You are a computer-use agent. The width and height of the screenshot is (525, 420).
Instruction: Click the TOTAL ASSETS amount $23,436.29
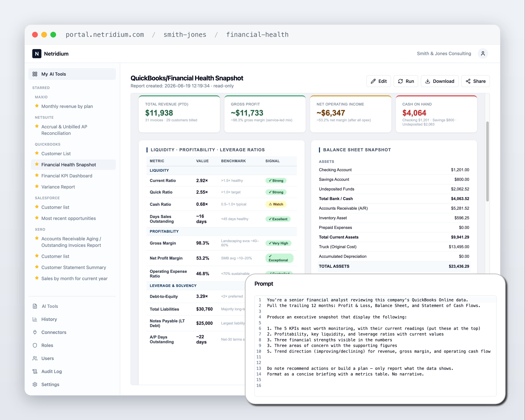coord(459,266)
